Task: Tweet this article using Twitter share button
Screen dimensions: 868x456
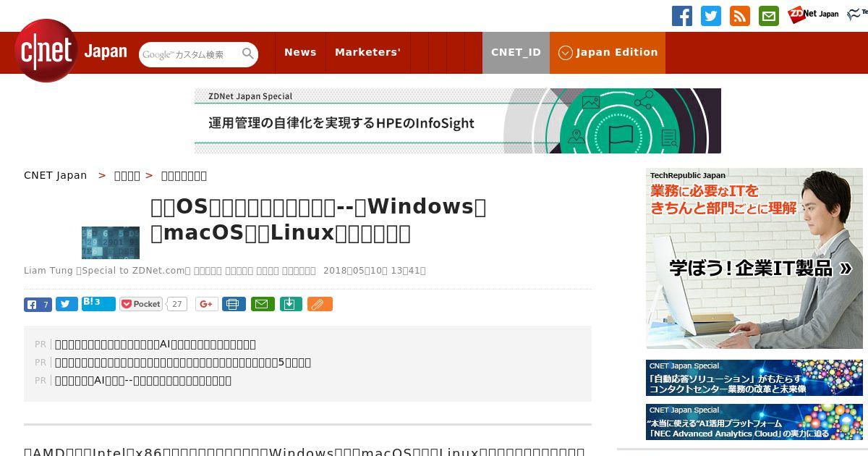Action: coord(67,305)
